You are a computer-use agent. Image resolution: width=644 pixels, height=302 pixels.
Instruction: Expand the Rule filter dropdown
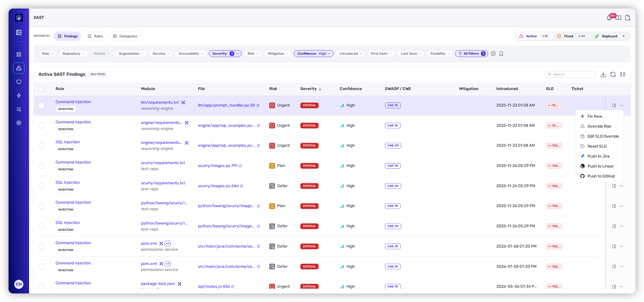[x=48, y=54]
